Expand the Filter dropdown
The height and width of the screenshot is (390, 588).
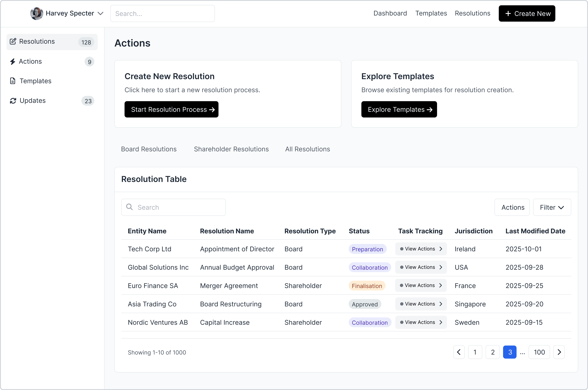[x=552, y=207]
